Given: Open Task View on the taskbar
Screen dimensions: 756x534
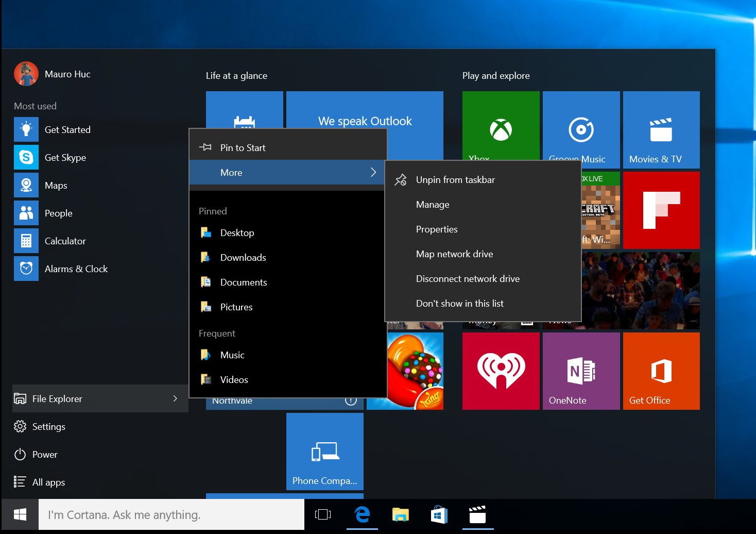Looking at the screenshot, I should pyautogui.click(x=323, y=514).
